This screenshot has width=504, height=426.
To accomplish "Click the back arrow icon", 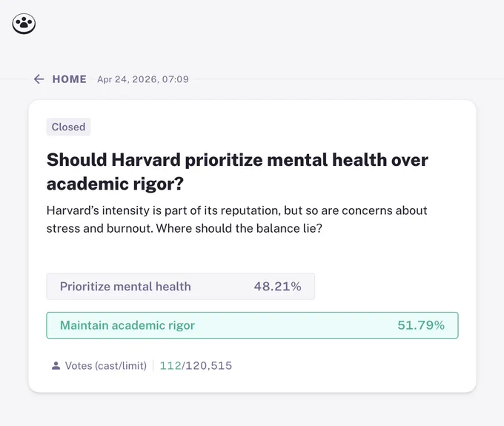I will [x=39, y=79].
